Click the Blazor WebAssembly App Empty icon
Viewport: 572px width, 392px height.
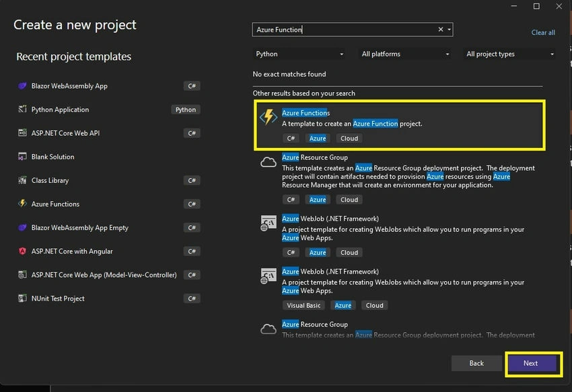[x=22, y=227]
